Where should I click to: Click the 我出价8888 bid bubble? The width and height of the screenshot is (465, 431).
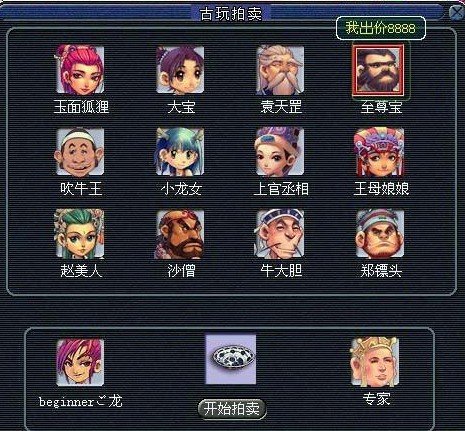point(381,28)
